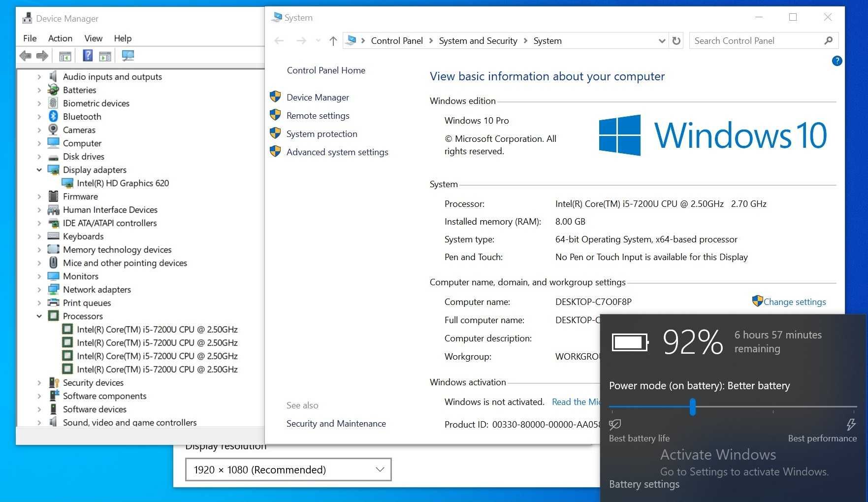The width and height of the screenshot is (868, 502).
Task: Open the View menu in Device Manager
Action: coord(93,38)
